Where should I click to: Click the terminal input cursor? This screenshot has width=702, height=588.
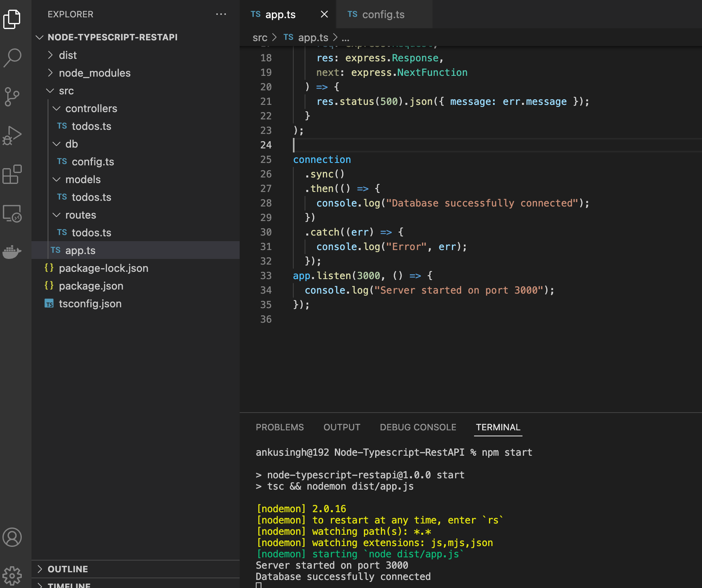click(259, 585)
